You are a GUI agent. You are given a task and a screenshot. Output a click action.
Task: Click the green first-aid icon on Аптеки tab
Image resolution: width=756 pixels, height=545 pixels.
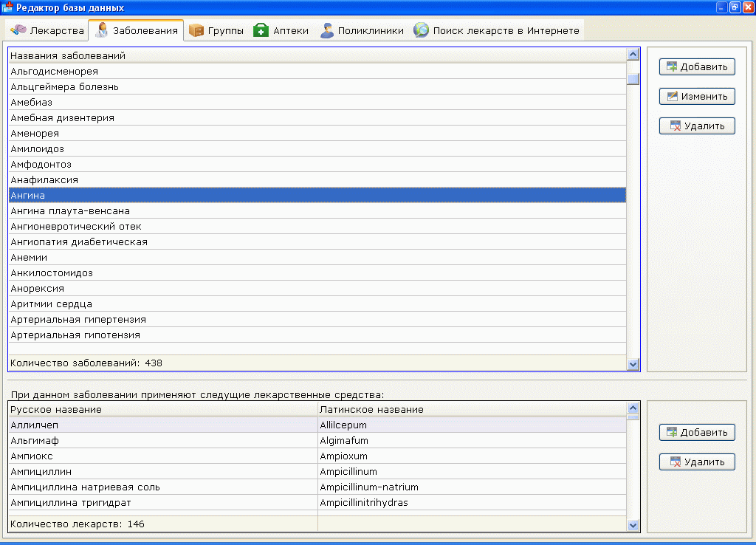[x=261, y=30]
